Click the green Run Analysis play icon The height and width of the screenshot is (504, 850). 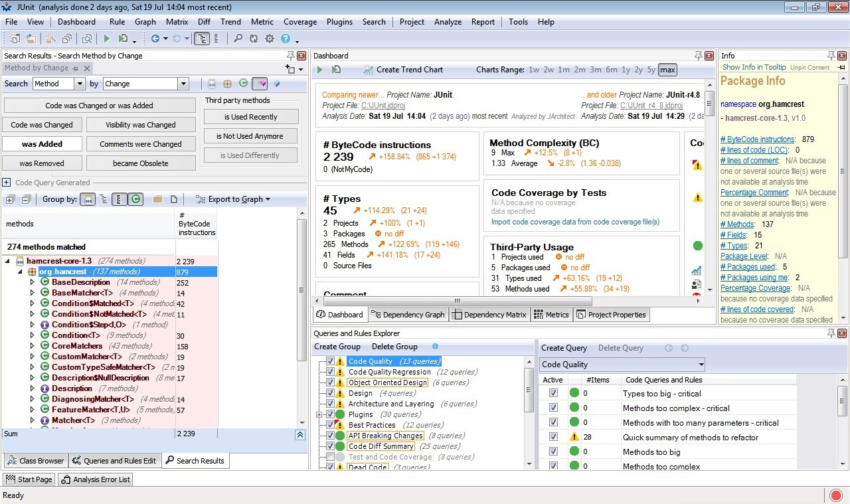tap(106, 39)
